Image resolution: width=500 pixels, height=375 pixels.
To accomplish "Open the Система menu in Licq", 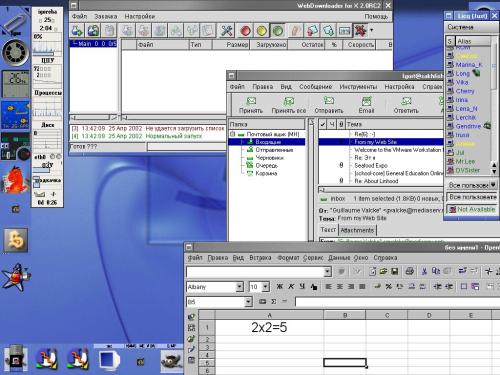I will click(460, 27).
